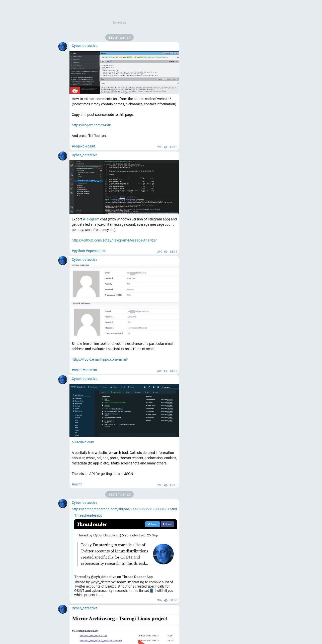Click Cyber_detective avatar beside emailhippo post
The image size is (322, 644).
[x=63, y=261]
